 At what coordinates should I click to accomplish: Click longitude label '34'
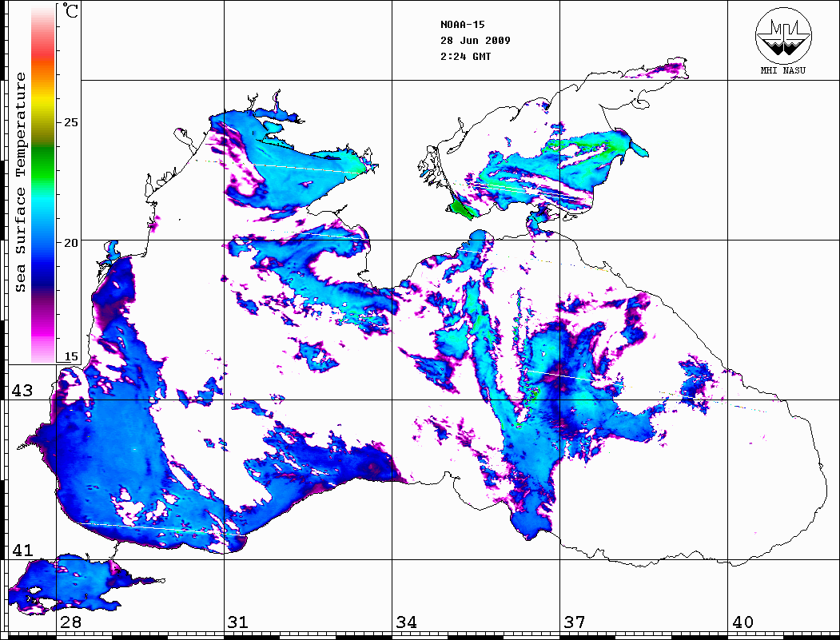(x=407, y=622)
